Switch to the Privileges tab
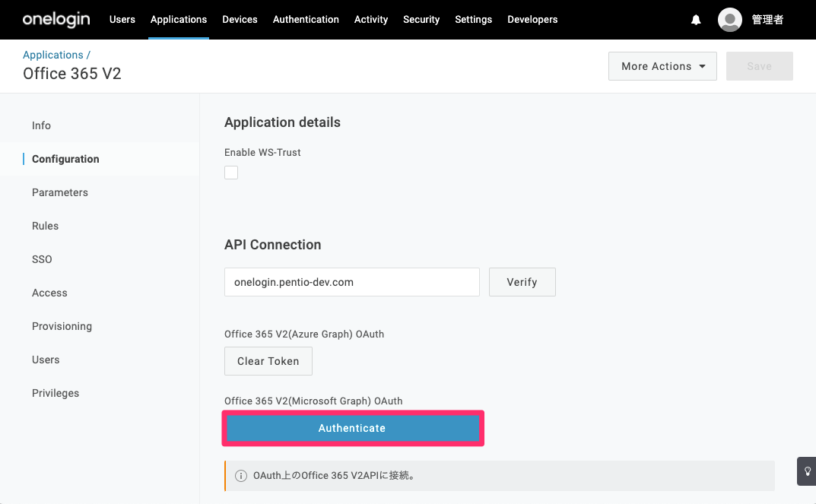This screenshot has height=504, width=816. pyautogui.click(x=56, y=393)
